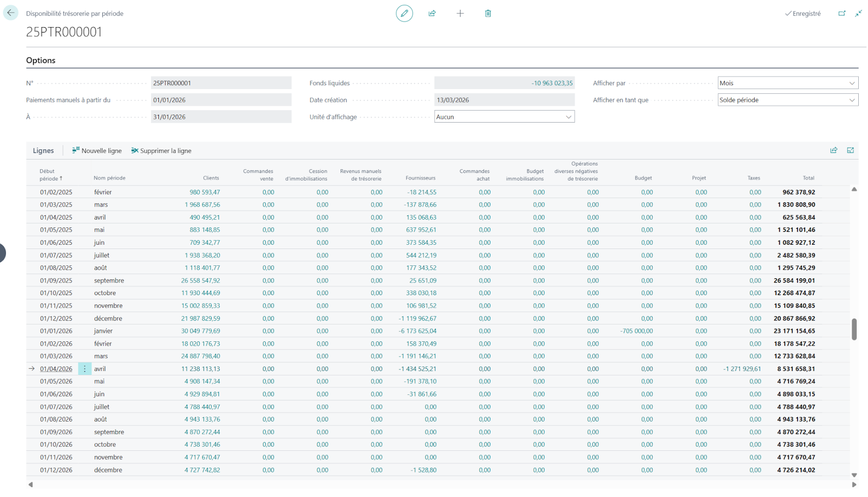Sort by Début période column header
This screenshot has height=497, width=868.
point(50,175)
